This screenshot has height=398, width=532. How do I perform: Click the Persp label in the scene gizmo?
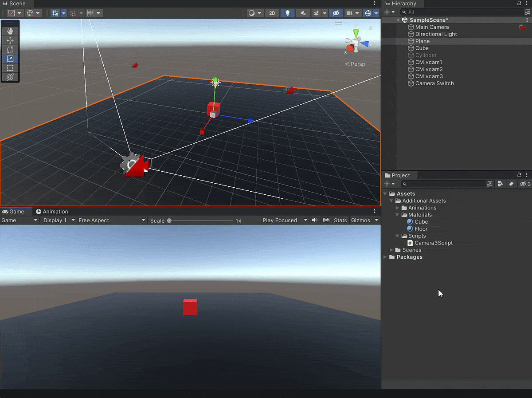[357, 63]
